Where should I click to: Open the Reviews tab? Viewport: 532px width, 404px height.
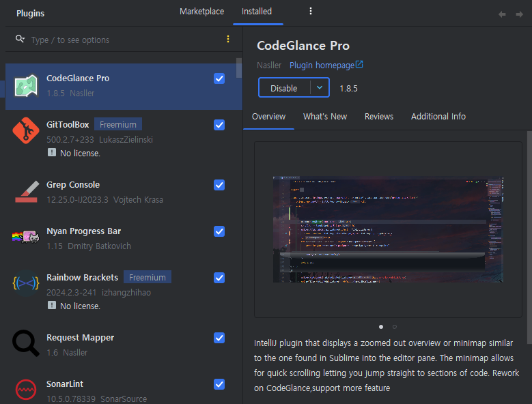point(379,117)
